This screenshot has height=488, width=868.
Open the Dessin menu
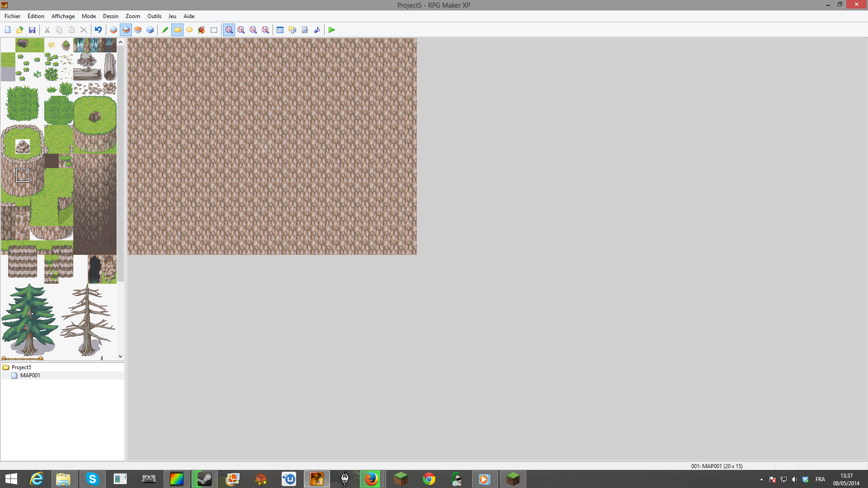point(110,16)
